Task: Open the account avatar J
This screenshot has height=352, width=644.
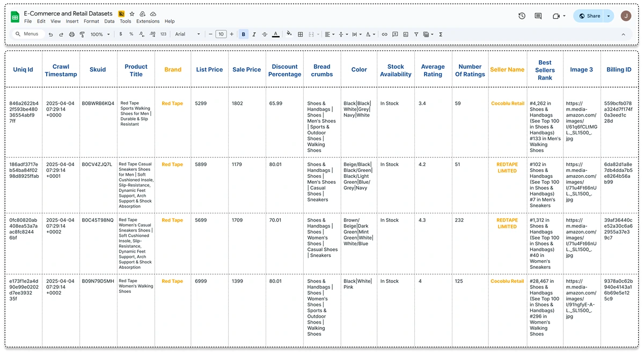Action: [626, 16]
